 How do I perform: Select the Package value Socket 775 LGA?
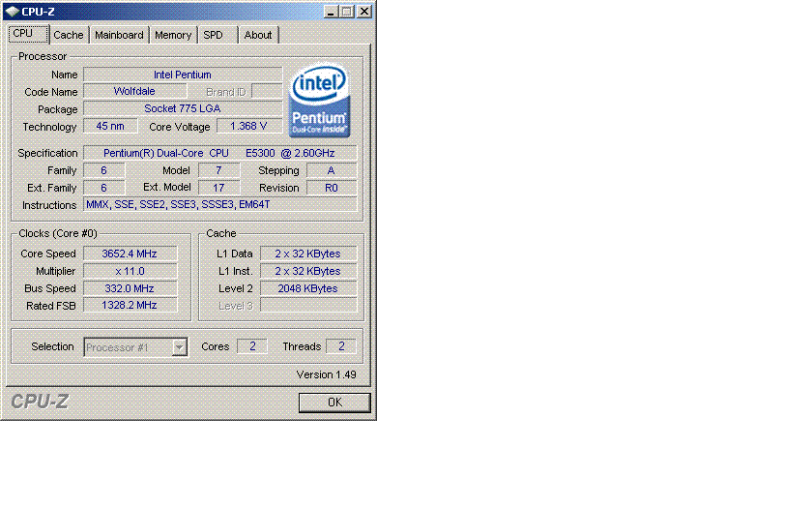183,108
